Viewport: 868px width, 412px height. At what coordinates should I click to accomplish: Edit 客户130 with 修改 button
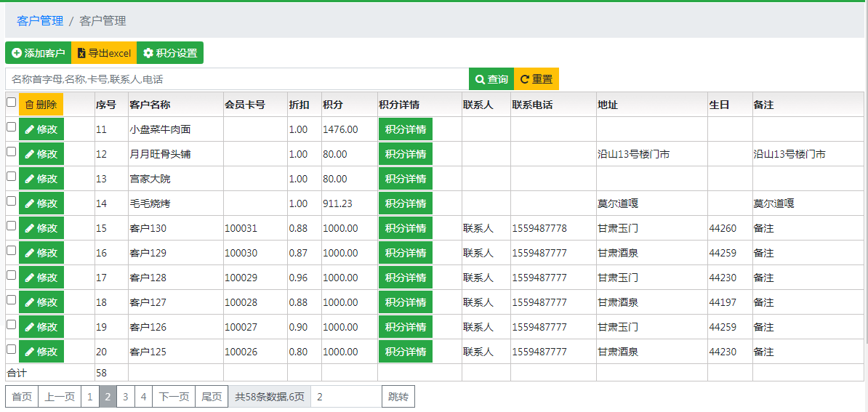[41, 228]
